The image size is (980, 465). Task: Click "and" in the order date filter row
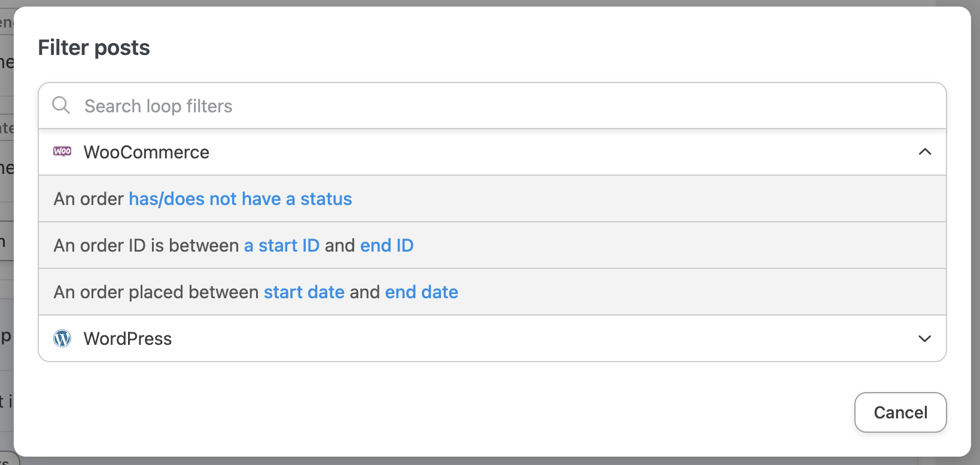point(365,292)
